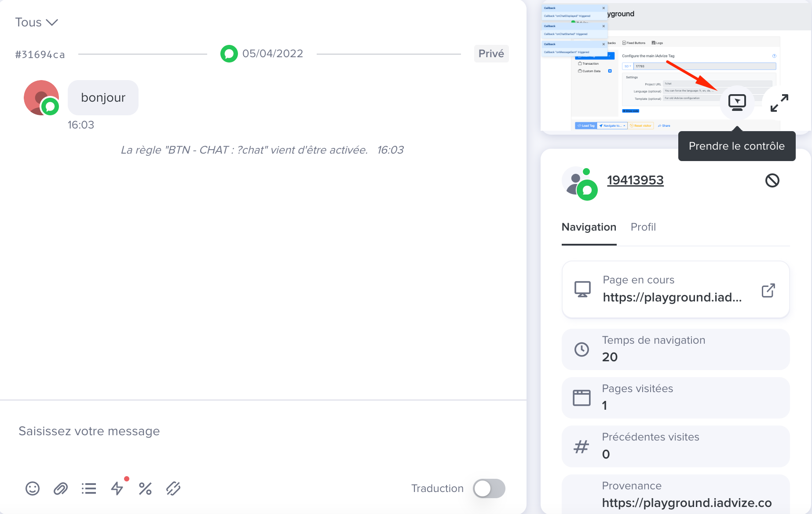The width and height of the screenshot is (812, 514).
Task: Expand the mirroring preview to fullscreen
Action: 779,103
